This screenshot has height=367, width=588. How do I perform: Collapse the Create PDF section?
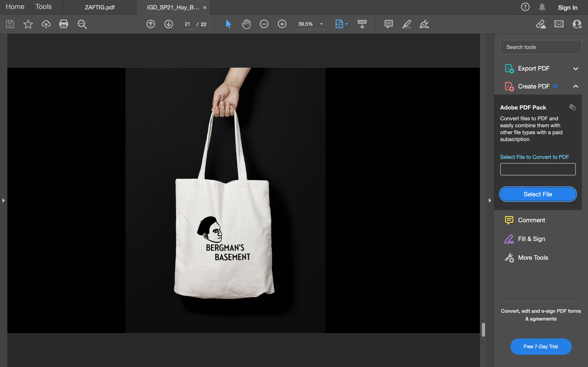[x=575, y=86]
